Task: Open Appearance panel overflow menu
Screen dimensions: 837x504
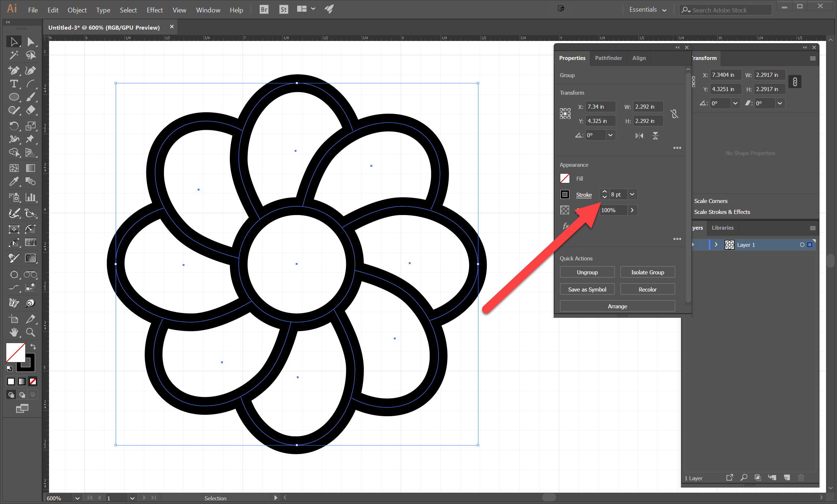Action: coord(676,239)
